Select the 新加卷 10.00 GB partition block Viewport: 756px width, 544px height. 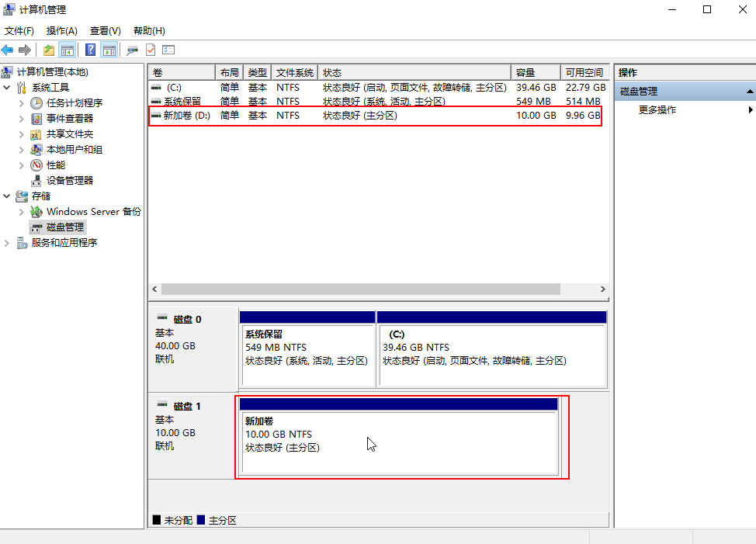(399, 437)
